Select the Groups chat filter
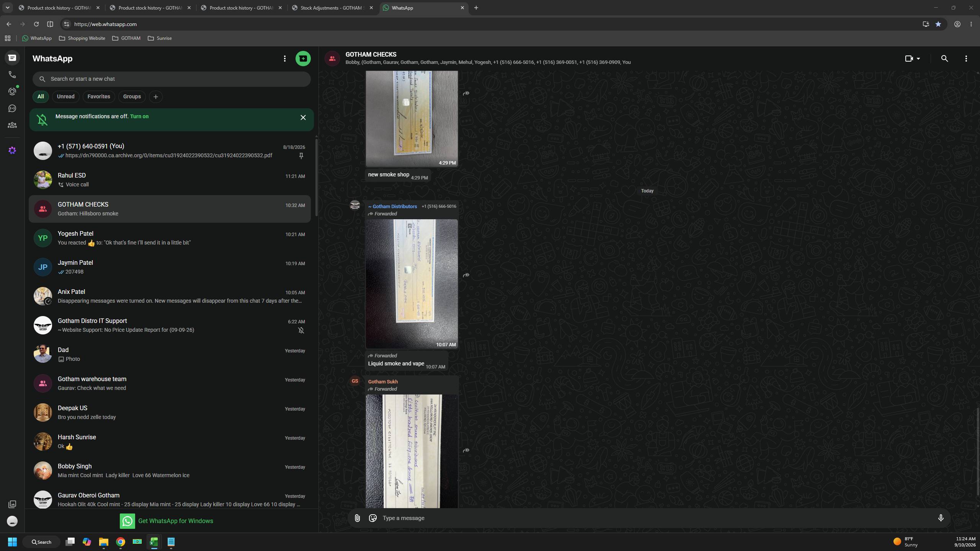This screenshot has height=551, width=980. tap(132, 96)
